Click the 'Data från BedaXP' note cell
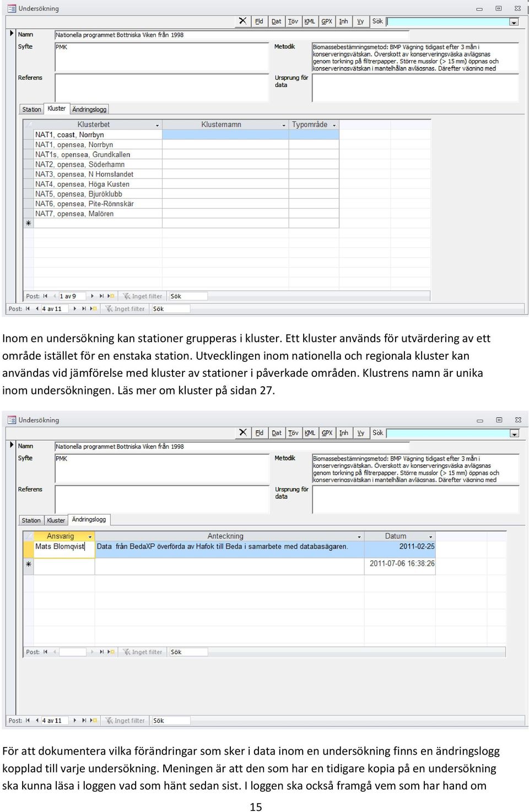 tap(230, 549)
